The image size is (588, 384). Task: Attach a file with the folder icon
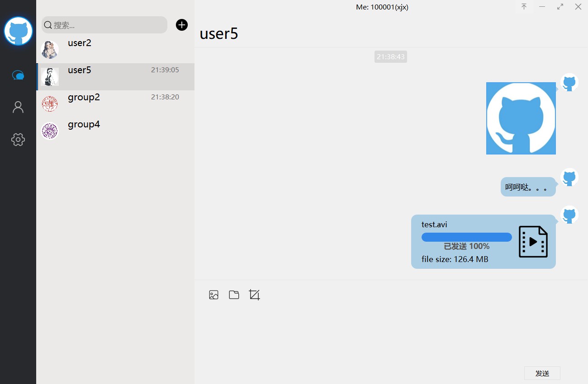coord(234,295)
